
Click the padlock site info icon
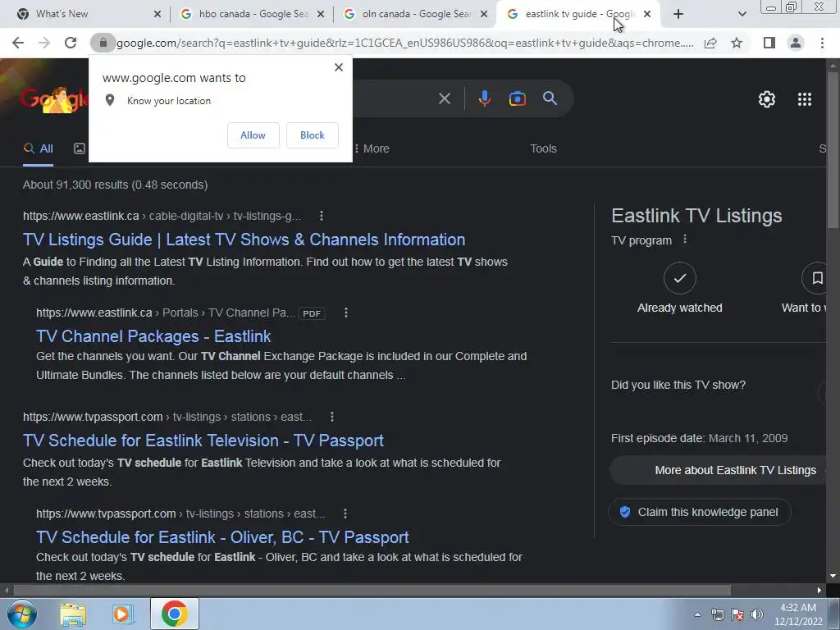point(103,43)
